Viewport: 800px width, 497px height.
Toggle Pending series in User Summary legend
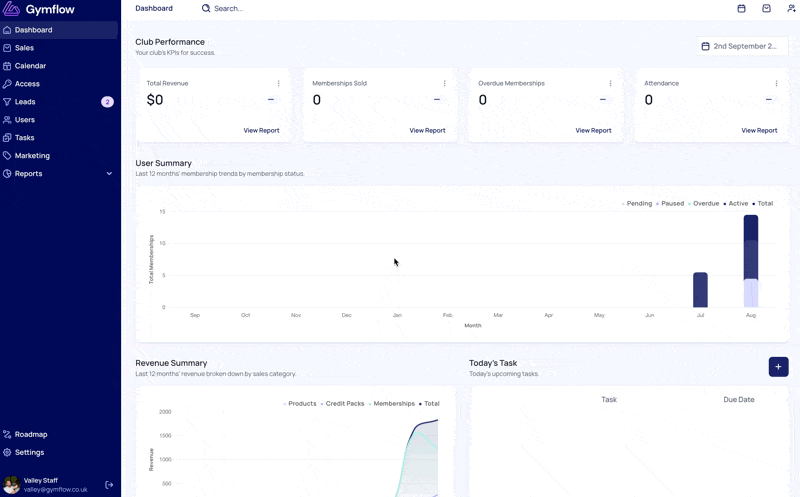(x=637, y=203)
